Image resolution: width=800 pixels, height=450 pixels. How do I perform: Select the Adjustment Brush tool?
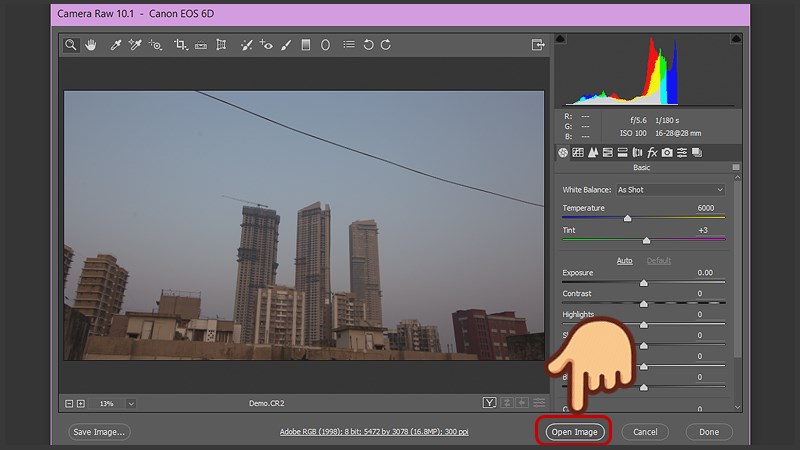pos(286,45)
